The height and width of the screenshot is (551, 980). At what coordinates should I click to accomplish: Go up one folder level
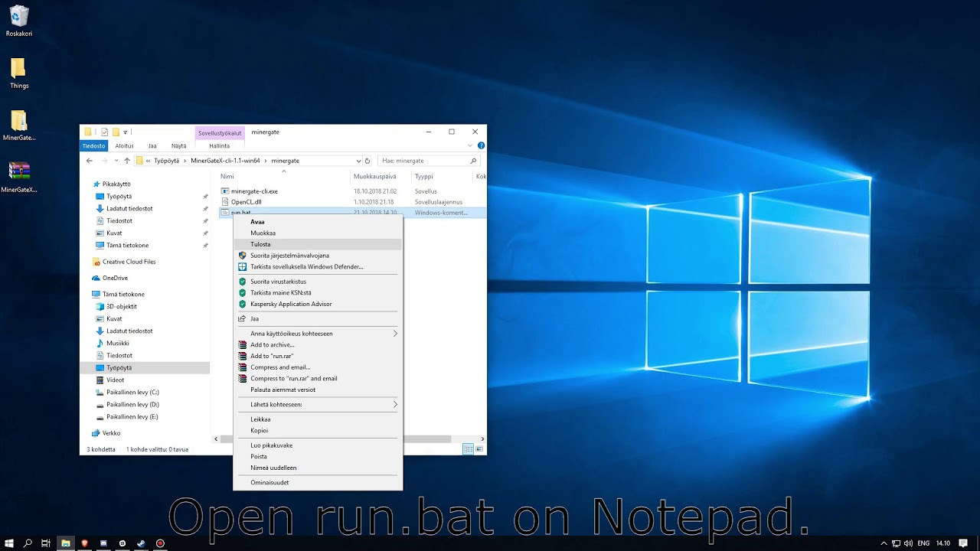[x=127, y=161]
